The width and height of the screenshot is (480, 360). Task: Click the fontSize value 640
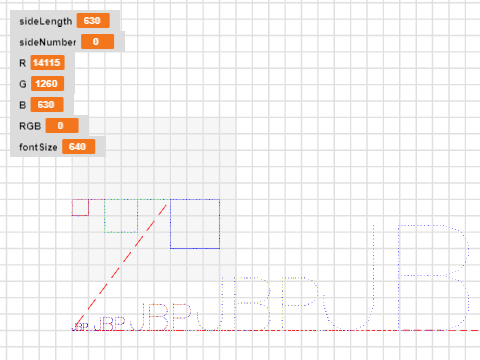coord(78,147)
